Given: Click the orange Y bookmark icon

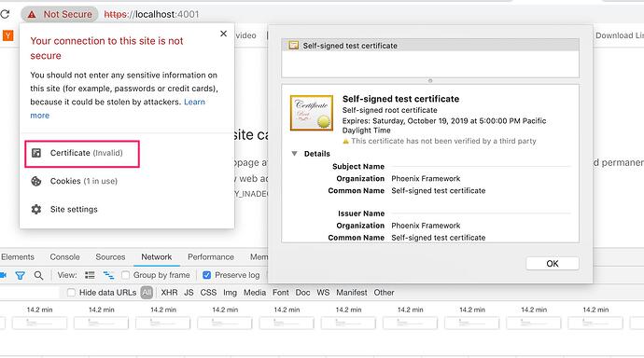Looking at the screenshot, I should (x=7, y=35).
